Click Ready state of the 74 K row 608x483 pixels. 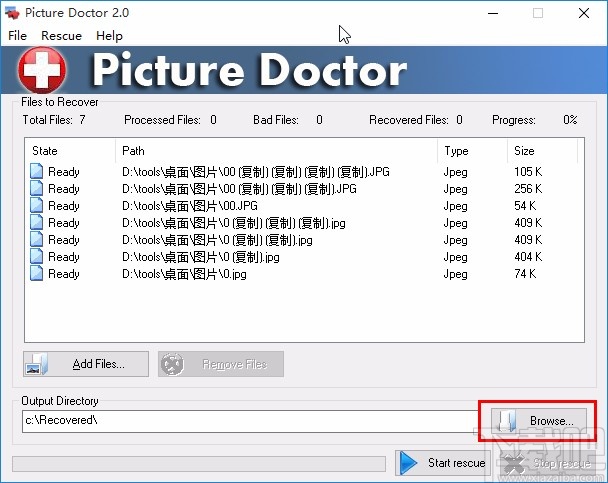click(64, 274)
